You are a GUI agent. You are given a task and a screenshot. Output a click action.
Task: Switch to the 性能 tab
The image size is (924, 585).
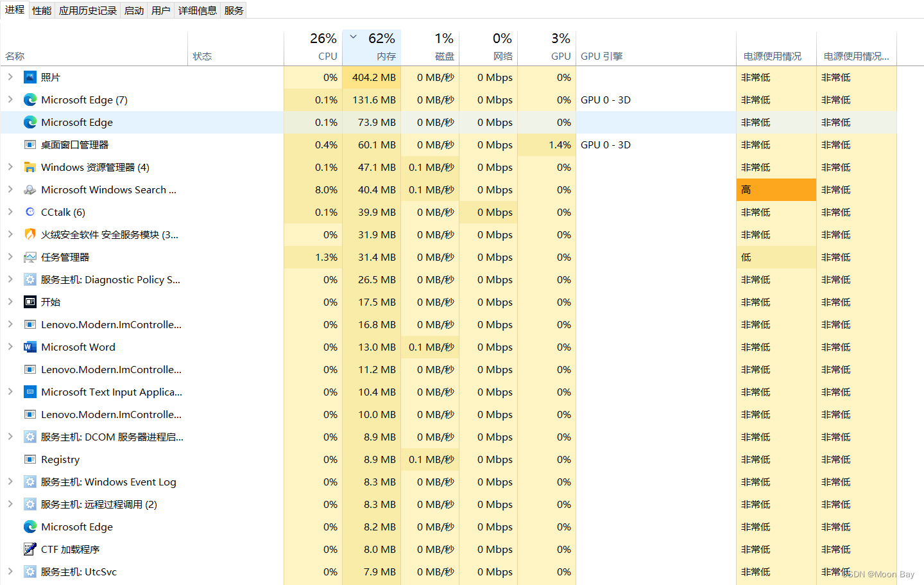click(42, 10)
